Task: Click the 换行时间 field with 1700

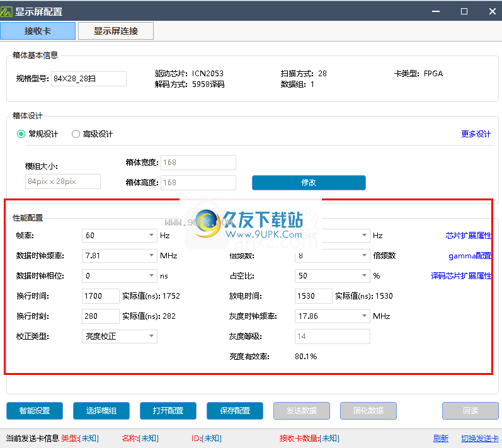Action: coord(101,296)
